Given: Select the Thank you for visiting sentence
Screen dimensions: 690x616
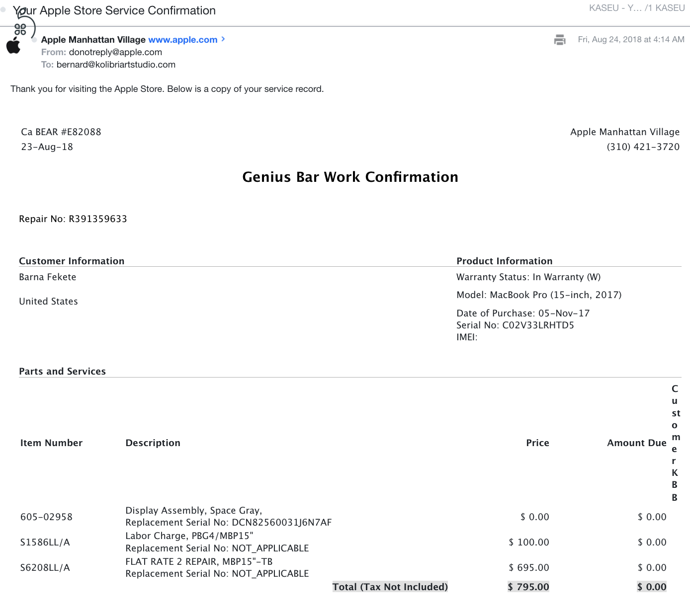Looking at the screenshot, I should (167, 89).
